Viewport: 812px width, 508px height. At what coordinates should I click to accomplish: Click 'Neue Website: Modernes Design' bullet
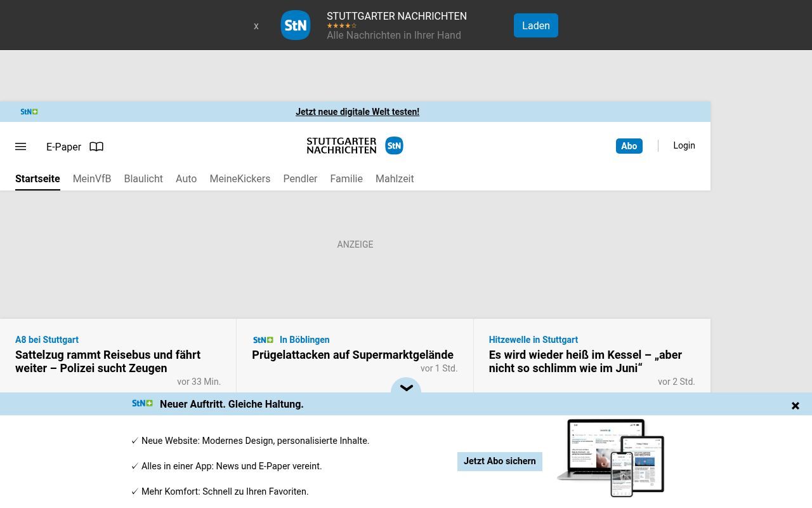(x=255, y=441)
